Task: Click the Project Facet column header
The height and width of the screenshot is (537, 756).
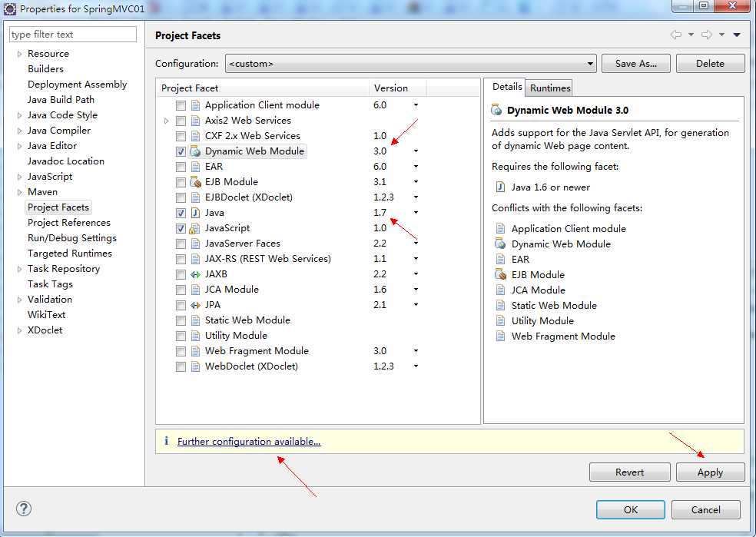Action: [x=263, y=88]
